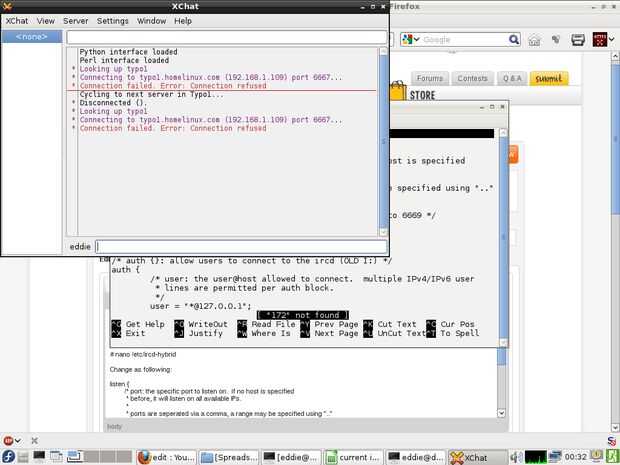This screenshot has width=620, height=465.
Task: Click the red stop icon in status bar
Action: tap(8, 440)
